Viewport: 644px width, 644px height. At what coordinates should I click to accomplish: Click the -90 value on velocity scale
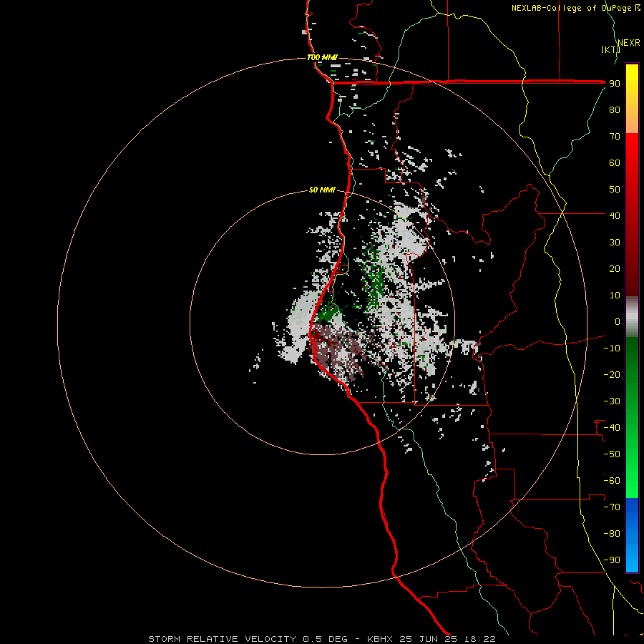pyautogui.click(x=612, y=560)
